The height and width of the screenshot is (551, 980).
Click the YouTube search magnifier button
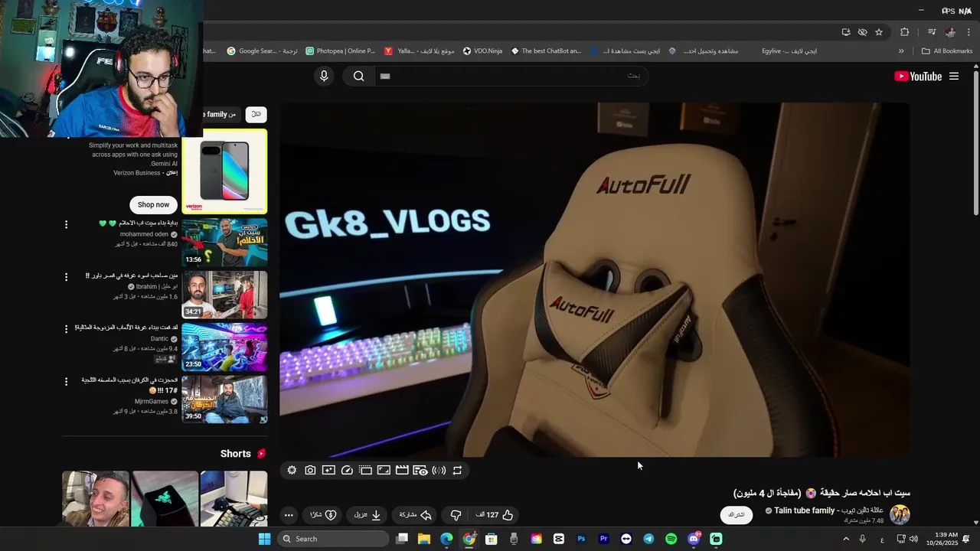[358, 76]
